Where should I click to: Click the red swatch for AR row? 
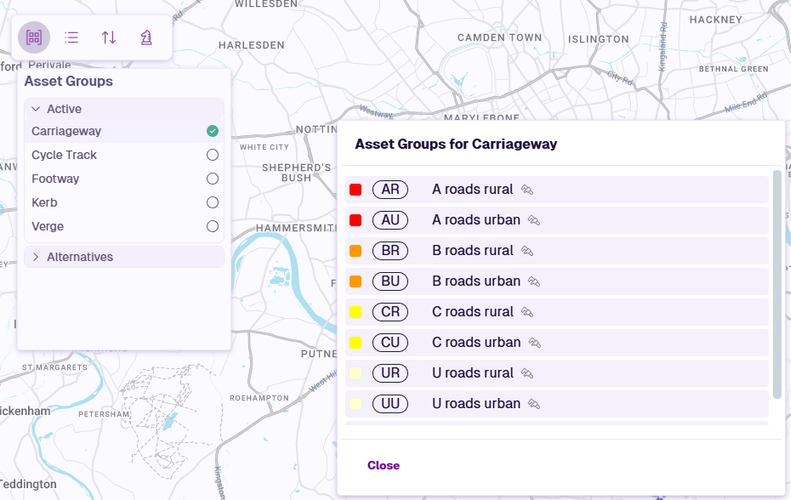356,190
